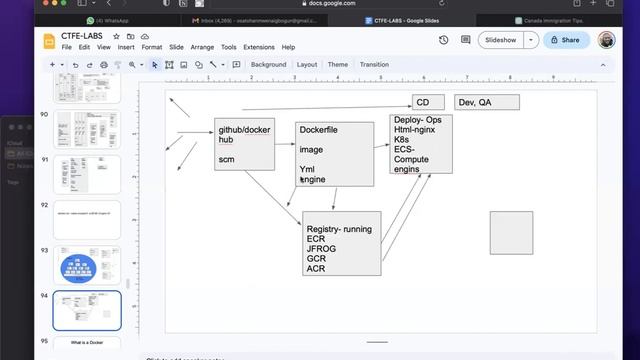The height and width of the screenshot is (360, 640).
Task: Switch to the Gmail Inbox tab
Action: point(254,20)
